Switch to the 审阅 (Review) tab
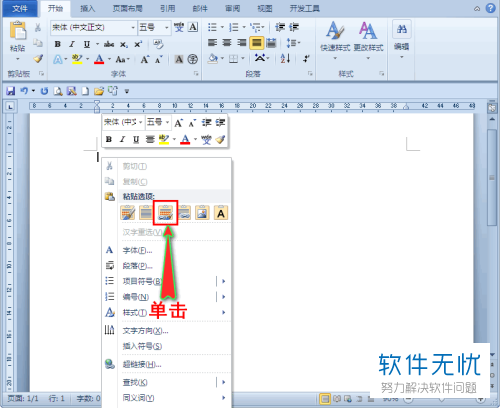 232,9
